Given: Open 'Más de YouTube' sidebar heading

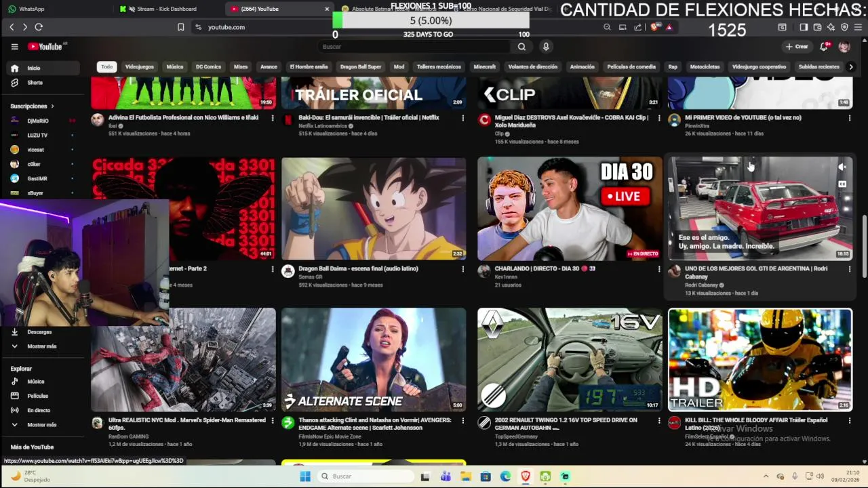Looking at the screenshot, I should [x=32, y=447].
